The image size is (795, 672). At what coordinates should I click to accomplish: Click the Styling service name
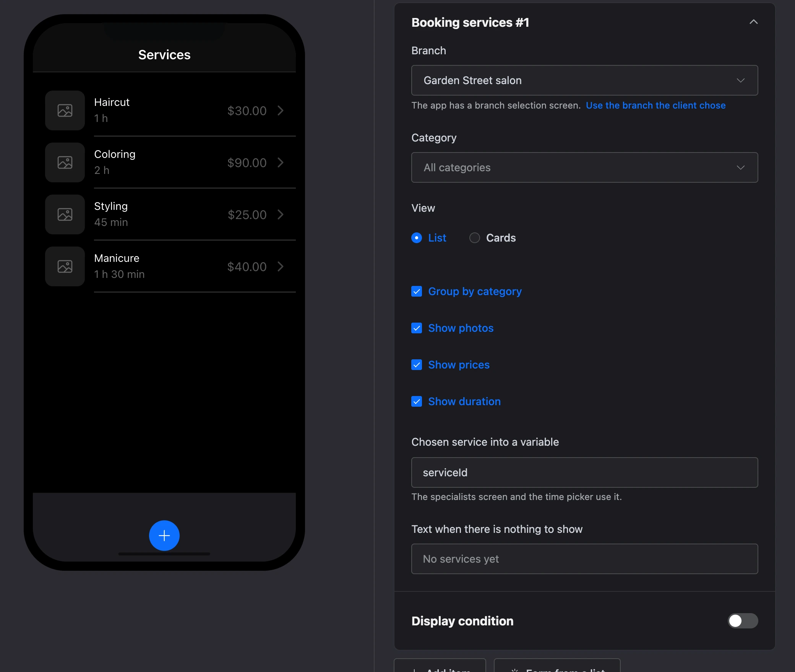111,206
